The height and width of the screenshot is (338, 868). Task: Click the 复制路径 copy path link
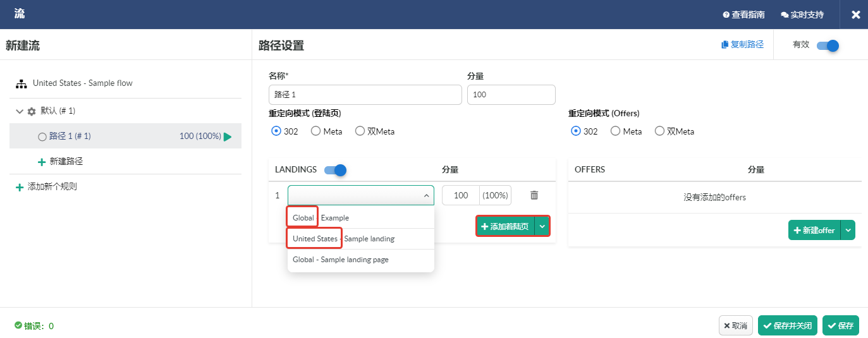pyautogui.click(x=742, y=45)
